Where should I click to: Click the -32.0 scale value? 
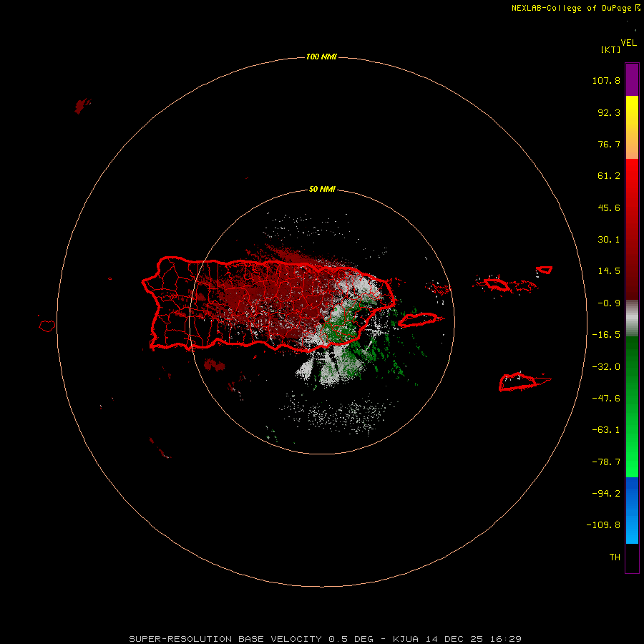tap(606, 367)
